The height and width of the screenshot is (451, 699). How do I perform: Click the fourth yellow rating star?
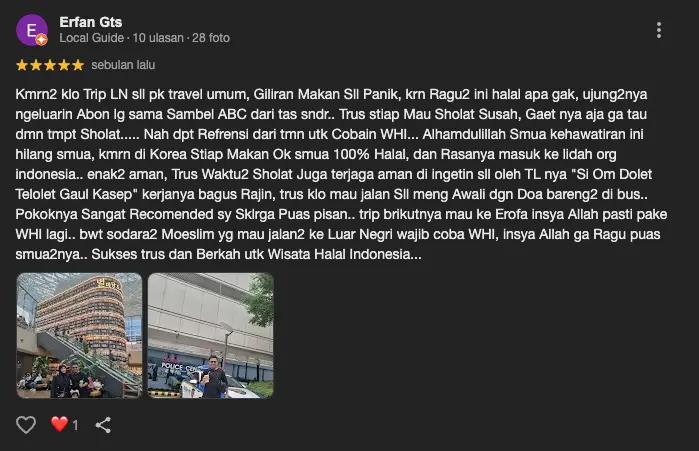[x=64, y=65]
